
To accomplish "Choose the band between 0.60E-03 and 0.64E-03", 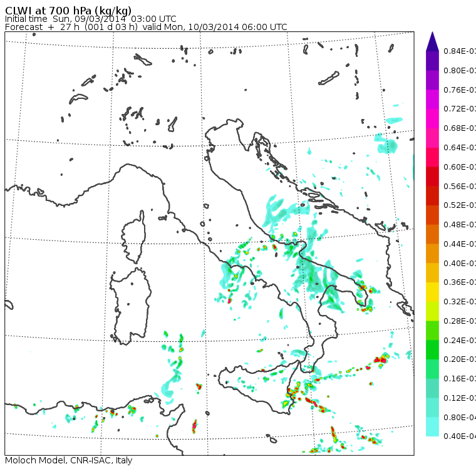I will pyautogui.click(x=432, y=157).
